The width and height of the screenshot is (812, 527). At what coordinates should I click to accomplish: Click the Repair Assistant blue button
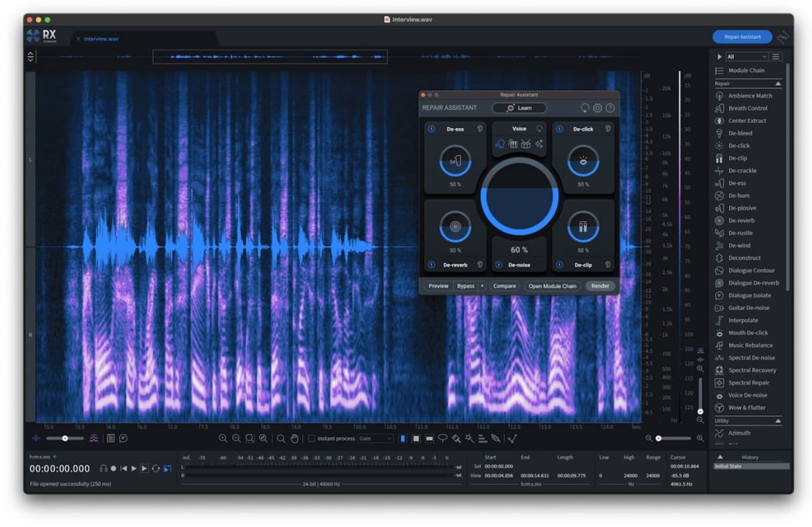click(x=742, y=37)
